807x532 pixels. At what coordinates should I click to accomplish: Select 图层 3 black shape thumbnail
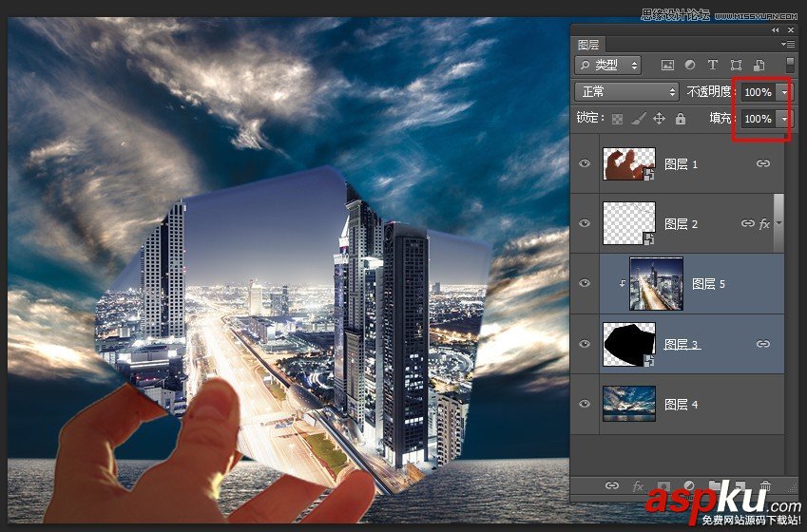coord(629,344)
